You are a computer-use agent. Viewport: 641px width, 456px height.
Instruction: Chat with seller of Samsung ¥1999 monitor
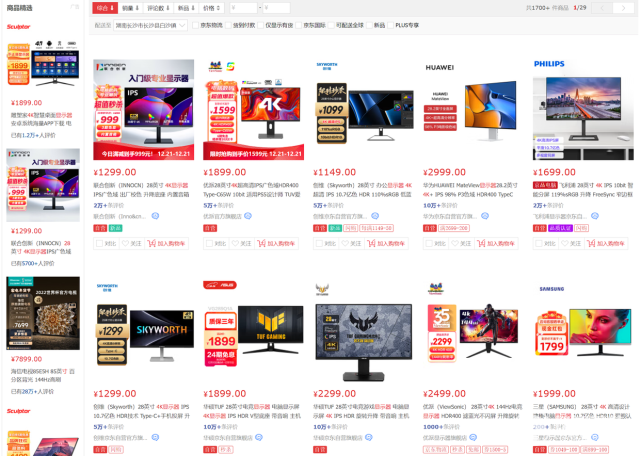click(595, 438)
